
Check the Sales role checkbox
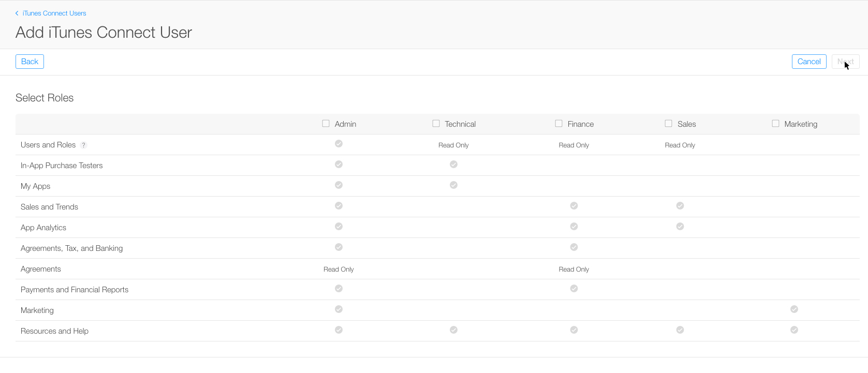(x=668, y=124)
